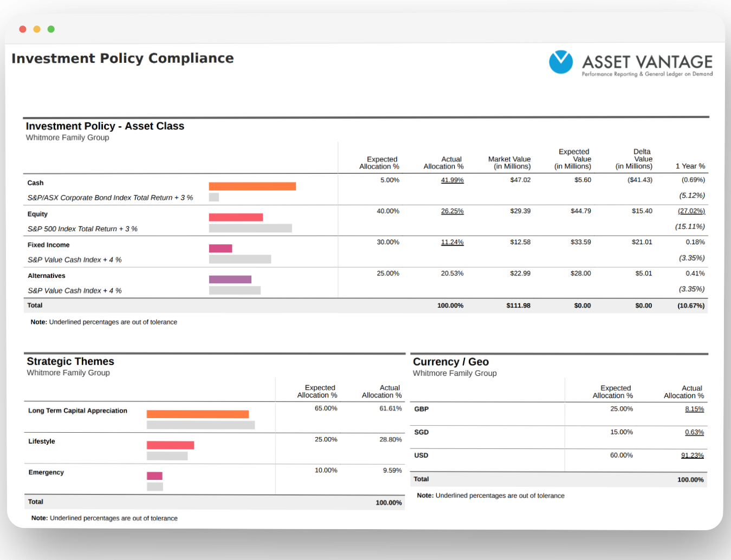Click Equity market value $29.39
This screenshot has height=560, width=731.
tap(520, 211)
